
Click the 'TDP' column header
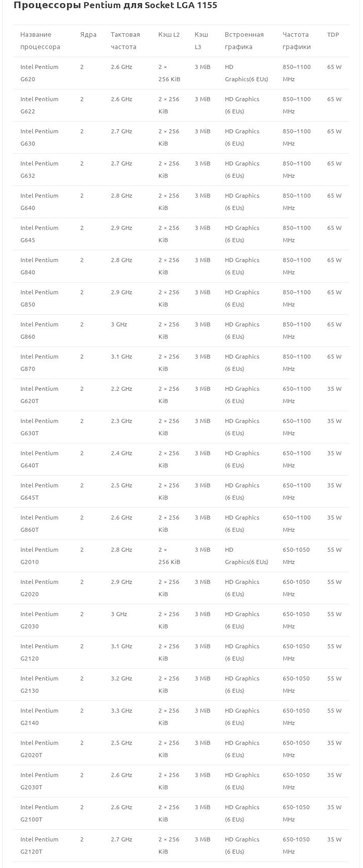[333, 35]
